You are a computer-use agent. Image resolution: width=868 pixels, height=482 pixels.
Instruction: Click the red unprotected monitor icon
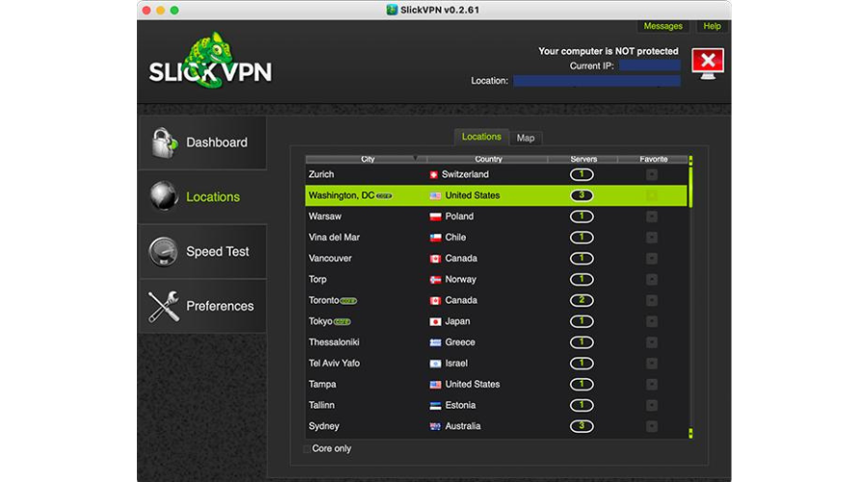708,64
